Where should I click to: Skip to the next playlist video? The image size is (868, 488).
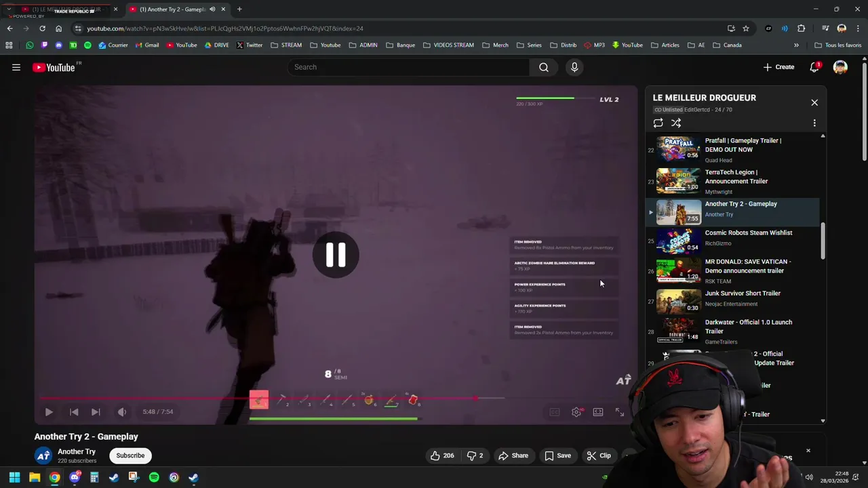pyautogui.click(x=96, y=411)
